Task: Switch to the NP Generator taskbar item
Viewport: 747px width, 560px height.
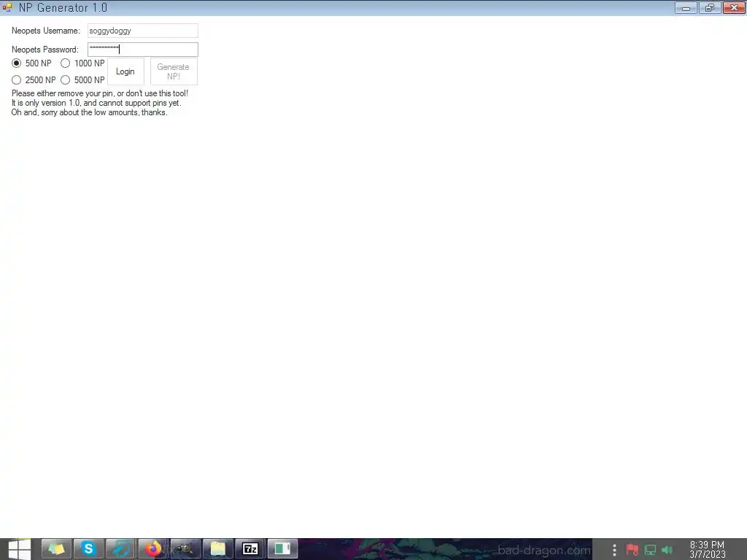Action: pos(282,549)
